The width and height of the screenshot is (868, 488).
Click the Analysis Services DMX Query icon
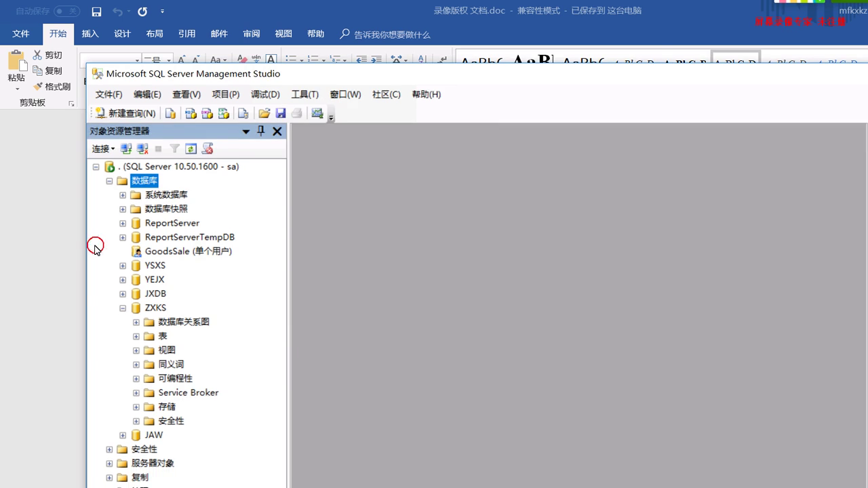pyautogui.click(x=207, y=113)
